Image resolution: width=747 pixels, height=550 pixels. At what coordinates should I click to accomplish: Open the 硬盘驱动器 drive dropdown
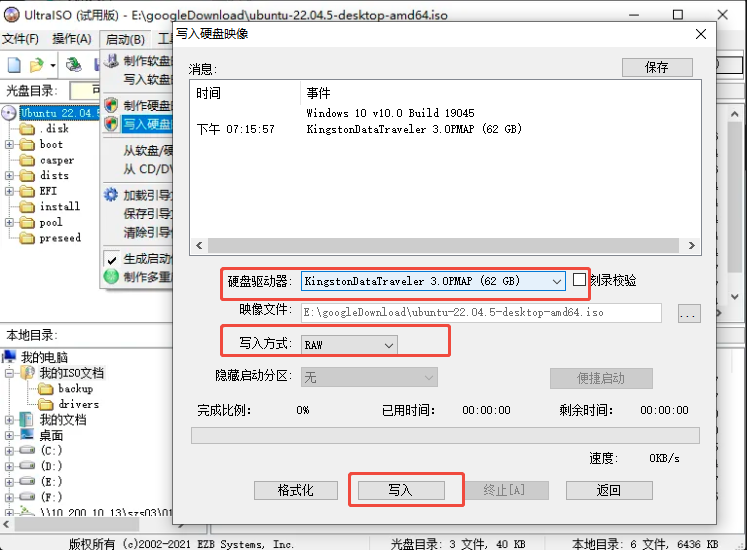click(x=556, y=281)
